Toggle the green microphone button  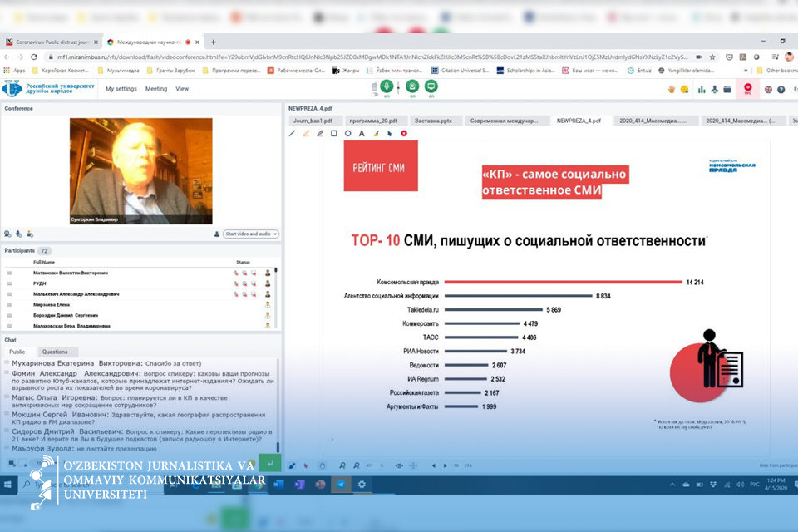tap(387, 86)
